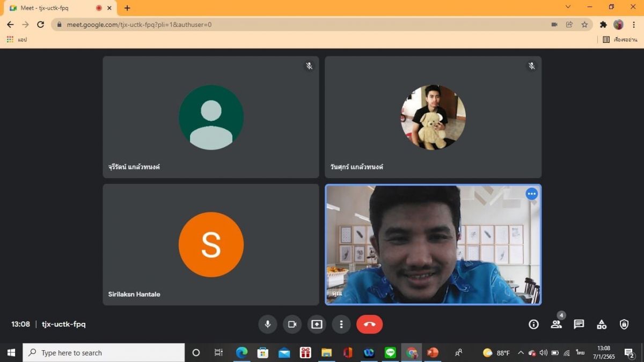The image size is (644, 362).
Task: Turn off the camera
Action: (292, 324)
